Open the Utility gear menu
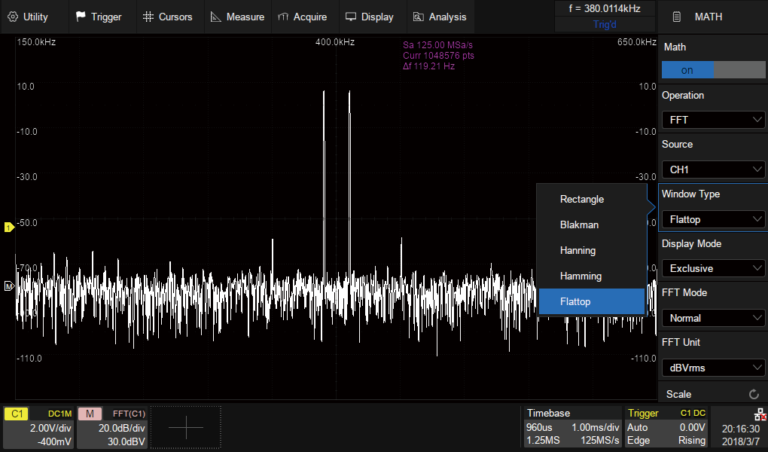This screenshot has width=768, height=452. coord(29,16)
